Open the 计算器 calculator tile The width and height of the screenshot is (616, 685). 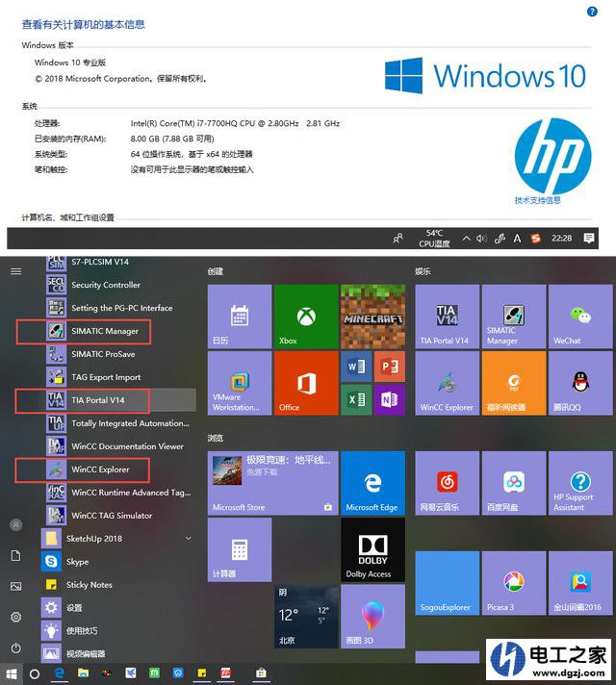(x=240, y=549)
